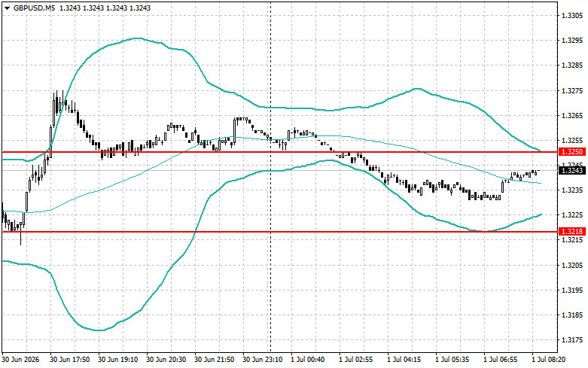Click the upper teal Bollinger band peak
This screenshot has height=368, width=588.
[137, 38]
